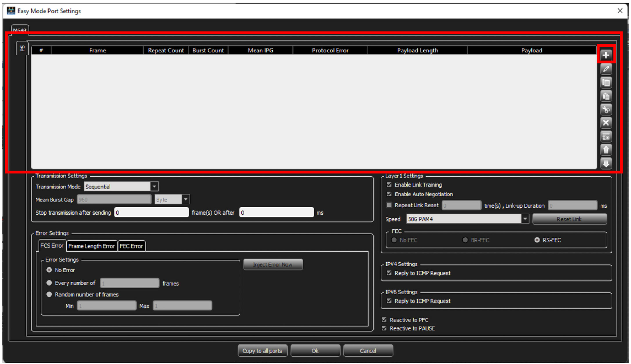This screenshot has width=631, height=364.
Task: Click the scissors cut icon
Action: pyautogui.click(x=606, y=110)
